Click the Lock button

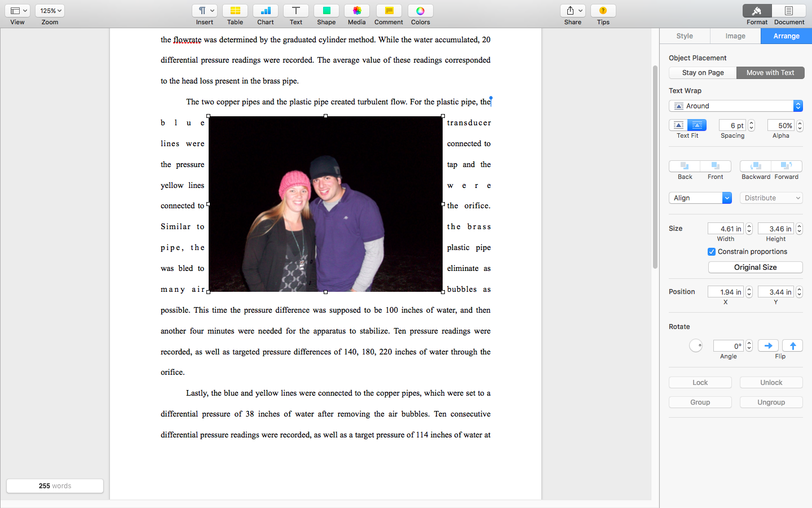point(700,383)
